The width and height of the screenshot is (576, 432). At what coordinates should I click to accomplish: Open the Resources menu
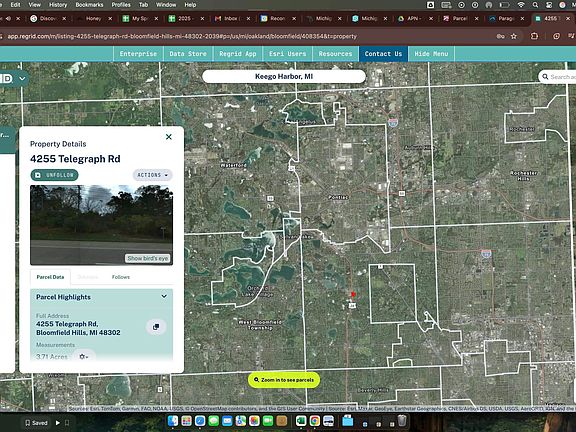(x=335, y=54)
